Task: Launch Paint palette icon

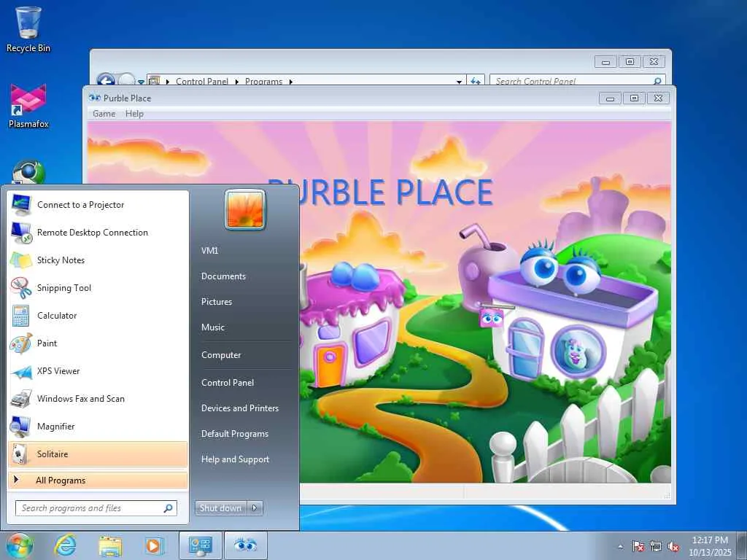Action: (x=21, y=343)
